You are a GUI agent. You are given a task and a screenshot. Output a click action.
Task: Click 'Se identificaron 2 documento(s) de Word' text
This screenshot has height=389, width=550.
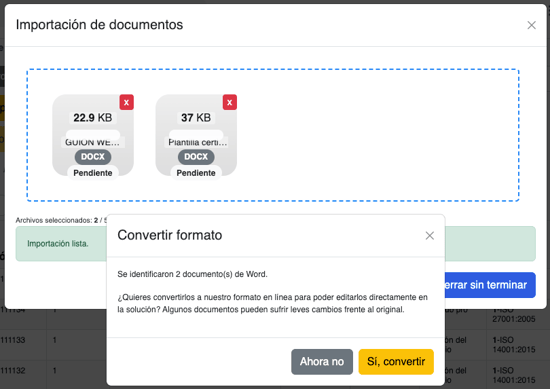[x=192, y=274]
